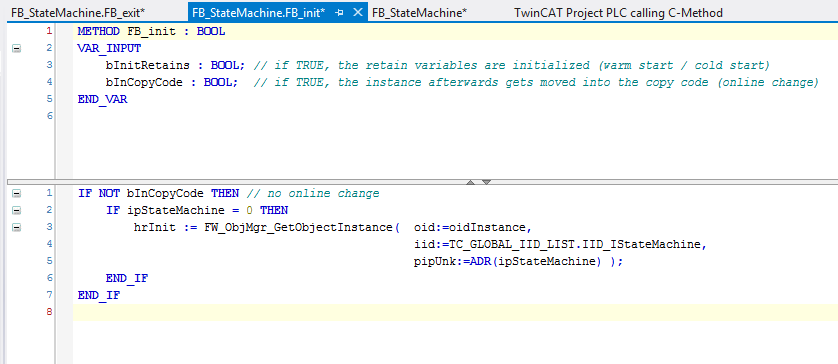This screenshot has width=838, height=364.
Task: Click the comment about online change copy code
Action: (536, 83)
